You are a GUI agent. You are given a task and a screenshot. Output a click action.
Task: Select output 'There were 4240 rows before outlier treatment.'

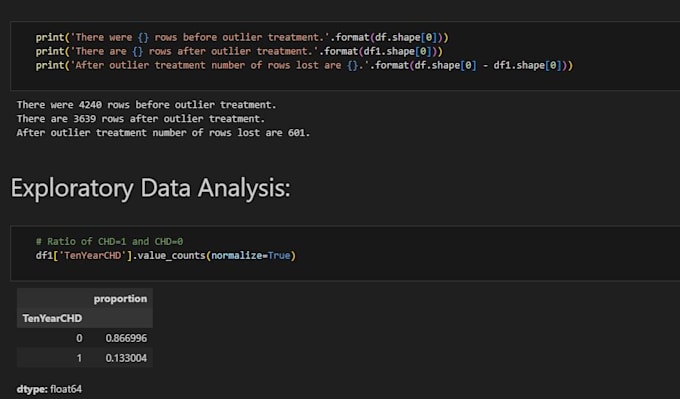click(x=146, y=105)
